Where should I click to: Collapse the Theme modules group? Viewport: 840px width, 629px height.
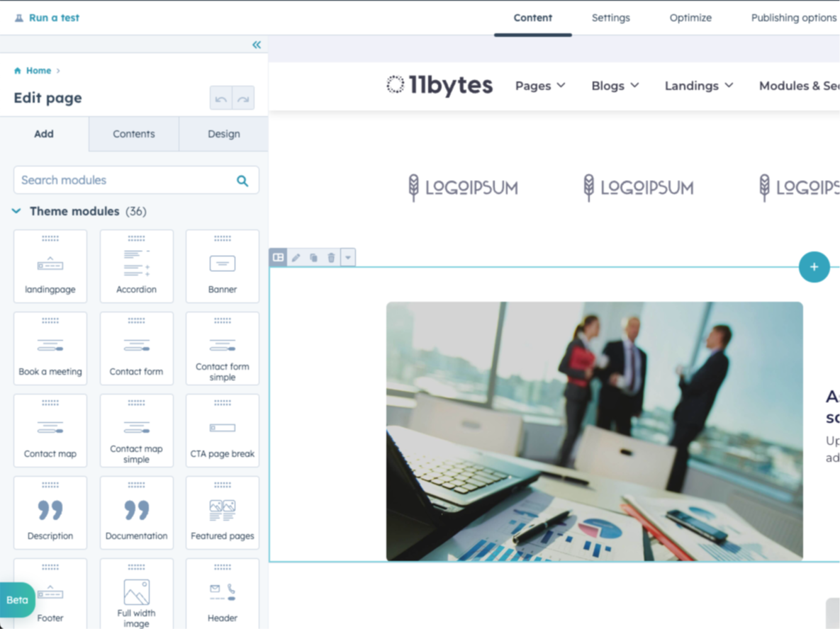[16, 211]
